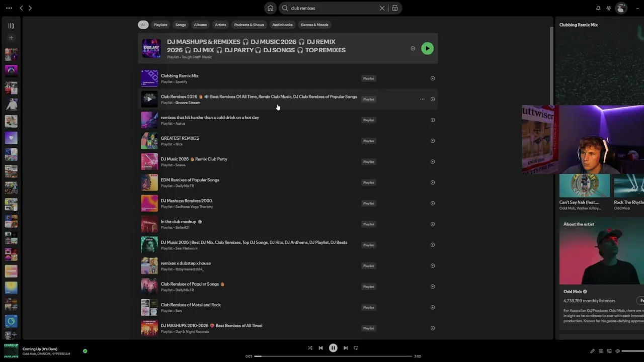Toggle shuffle playback
This screenshot has width=644, height=362.
tap(310, 348)
